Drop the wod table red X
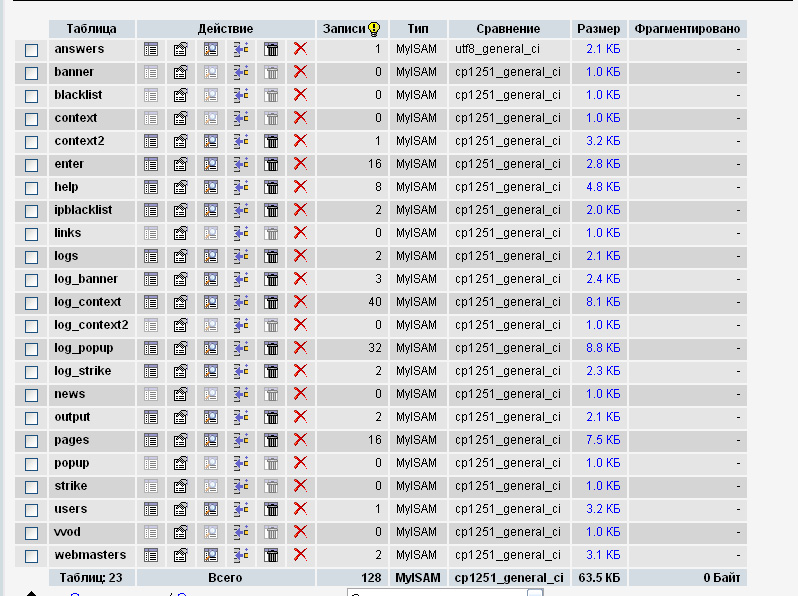The height and width of the screenshot is (596, 798). (x=300, y=531)
